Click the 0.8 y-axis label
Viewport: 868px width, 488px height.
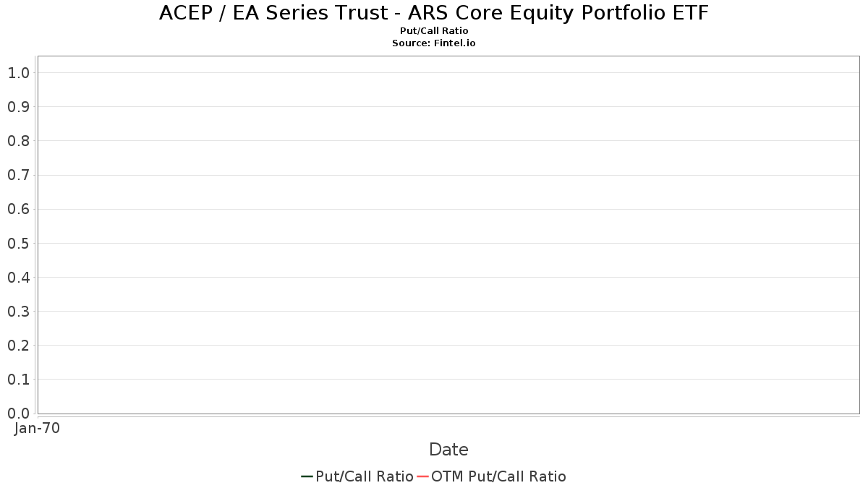pos(18,141)
